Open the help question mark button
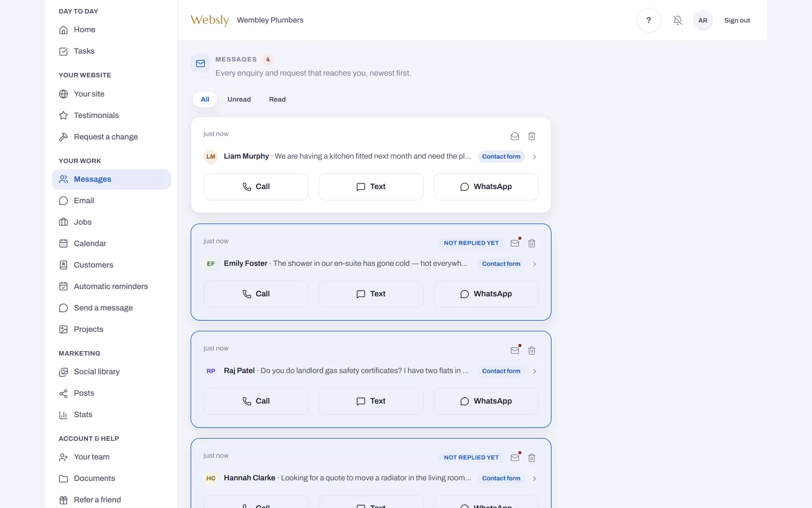This screenshot has height=508, width=812. pyautogui.click(x=648, y=20)
